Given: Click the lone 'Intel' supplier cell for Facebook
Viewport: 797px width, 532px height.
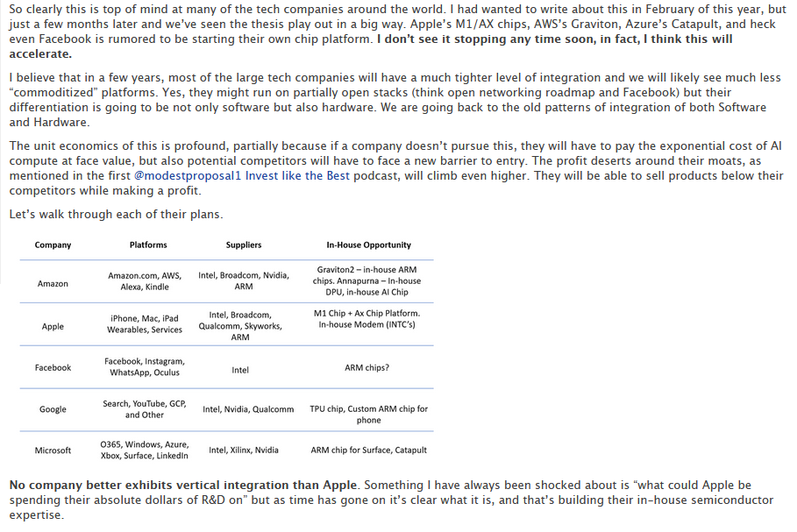Looking at the screenshot, I should click(x=240, y=370).
